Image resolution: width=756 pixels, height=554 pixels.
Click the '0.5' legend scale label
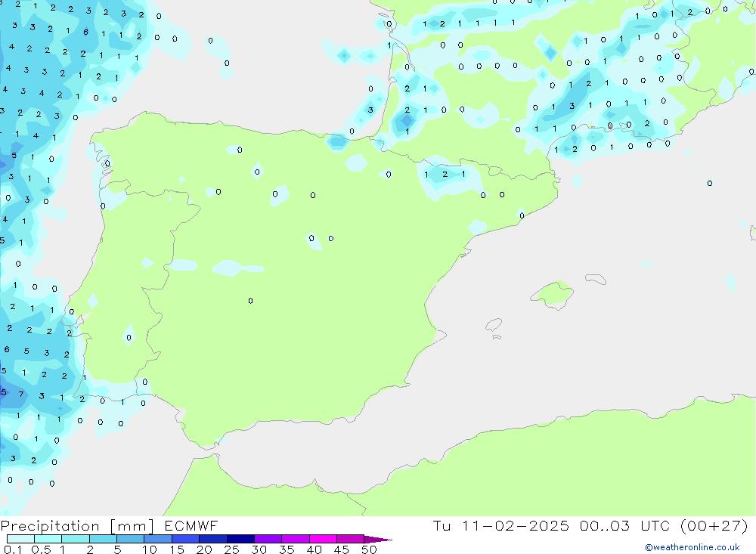41,549
